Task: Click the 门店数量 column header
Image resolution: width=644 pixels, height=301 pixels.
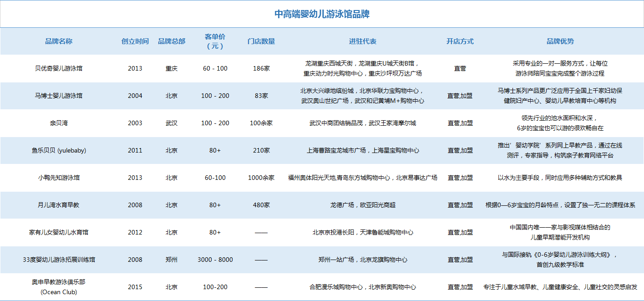Action: [261, 41]
